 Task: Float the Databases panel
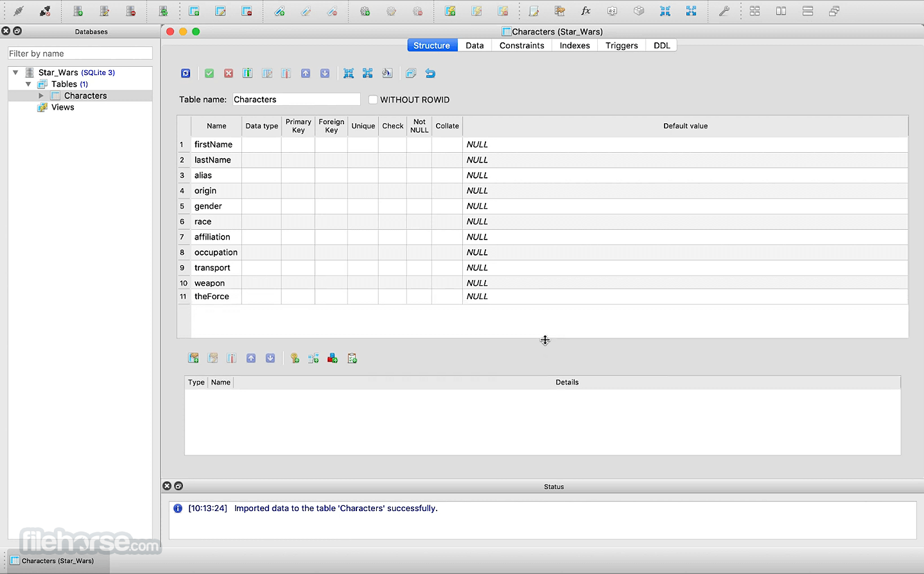(17, 31)
